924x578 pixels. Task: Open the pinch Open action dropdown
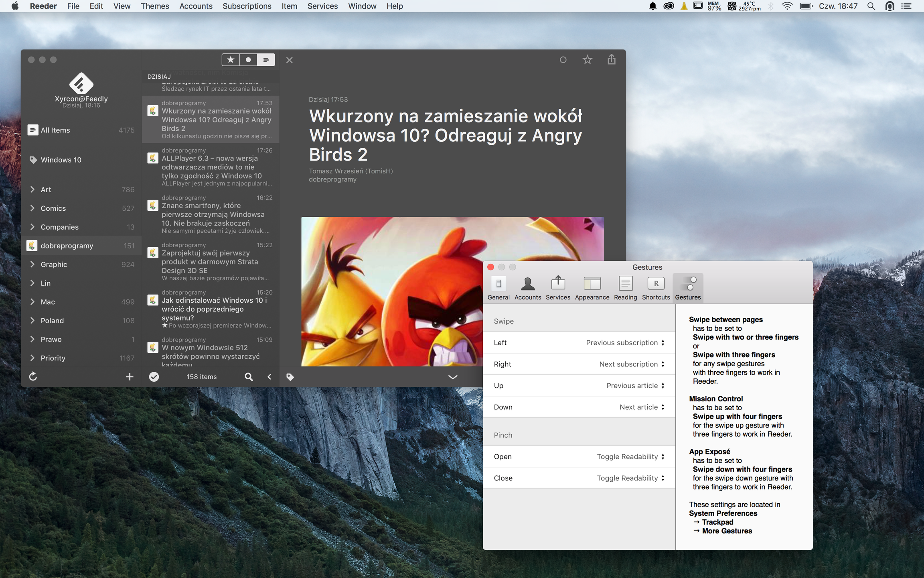[630, 456]
